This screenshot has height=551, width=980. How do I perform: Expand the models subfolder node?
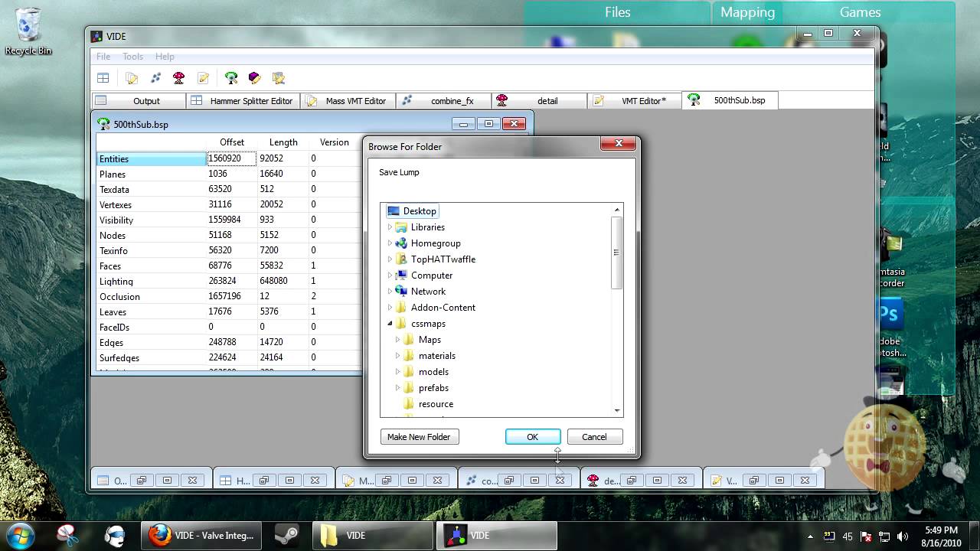pyautogui.click(x=397, y=372)
